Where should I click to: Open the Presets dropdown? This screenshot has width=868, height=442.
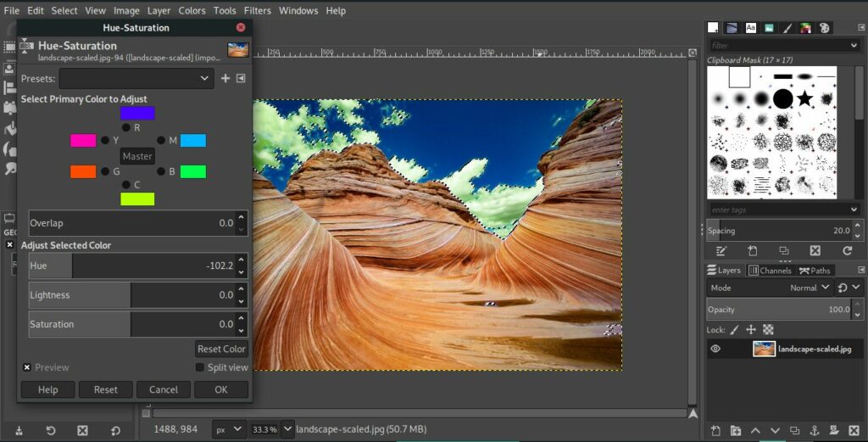click(x=136, y=79)
